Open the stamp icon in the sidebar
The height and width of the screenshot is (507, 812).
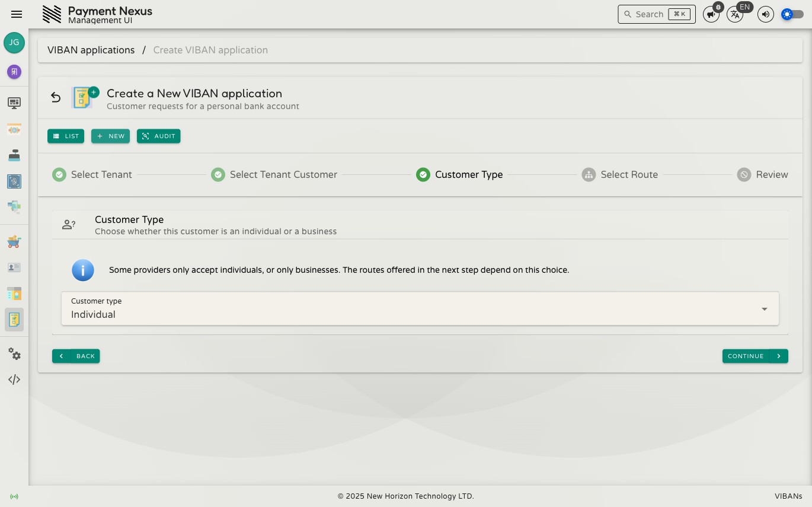click(x=14, y=155)
